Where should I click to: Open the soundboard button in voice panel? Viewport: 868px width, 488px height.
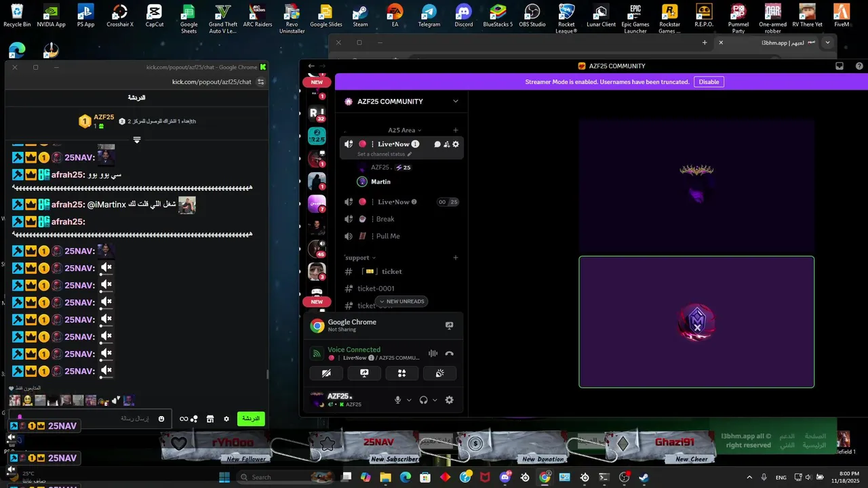pyautogui.click(x=439, y=373)
